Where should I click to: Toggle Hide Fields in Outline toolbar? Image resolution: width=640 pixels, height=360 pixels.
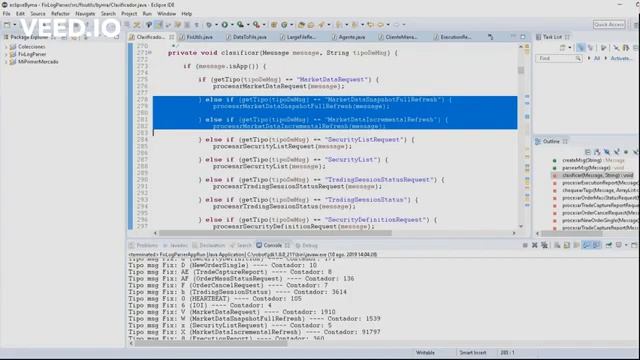607,152
